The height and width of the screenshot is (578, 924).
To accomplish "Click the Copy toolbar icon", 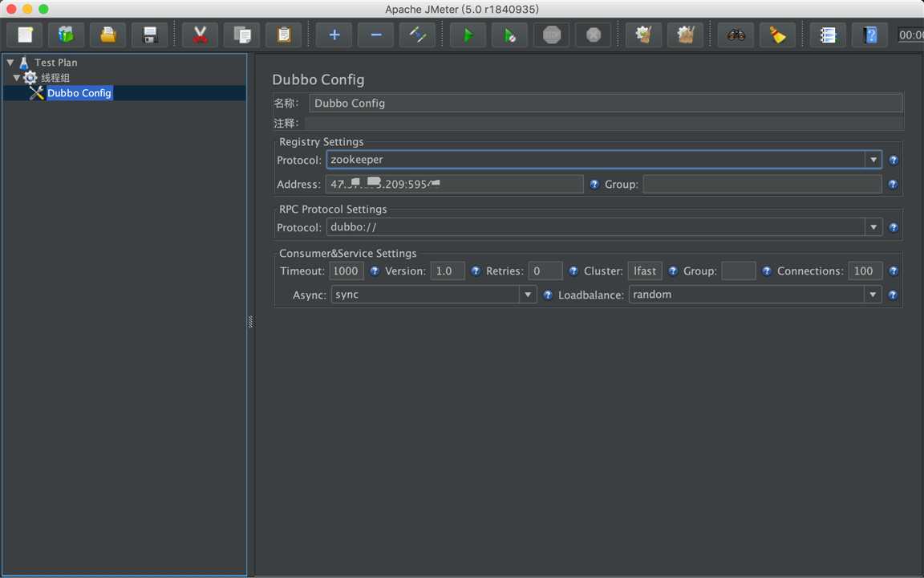I will tap(242, 35).
